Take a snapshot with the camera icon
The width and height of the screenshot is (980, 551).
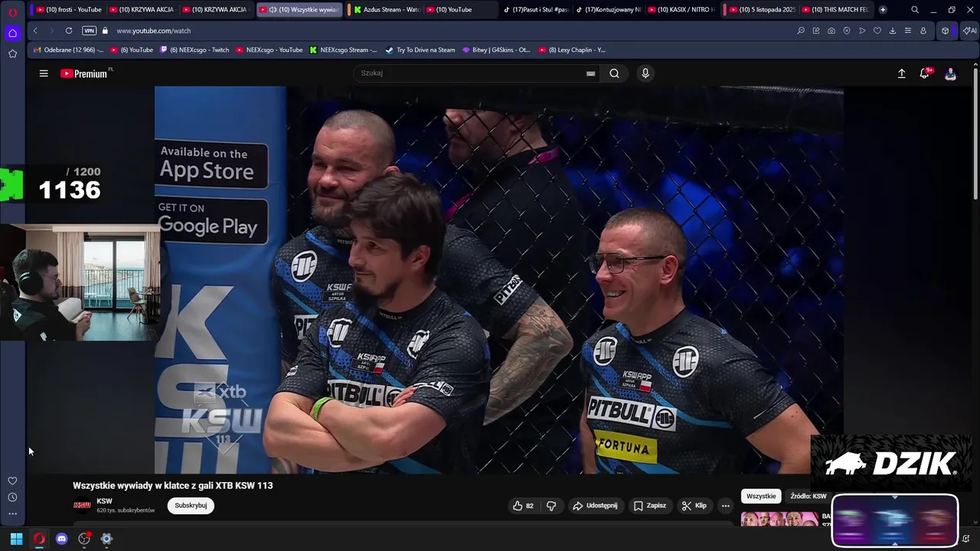point(831,31)
